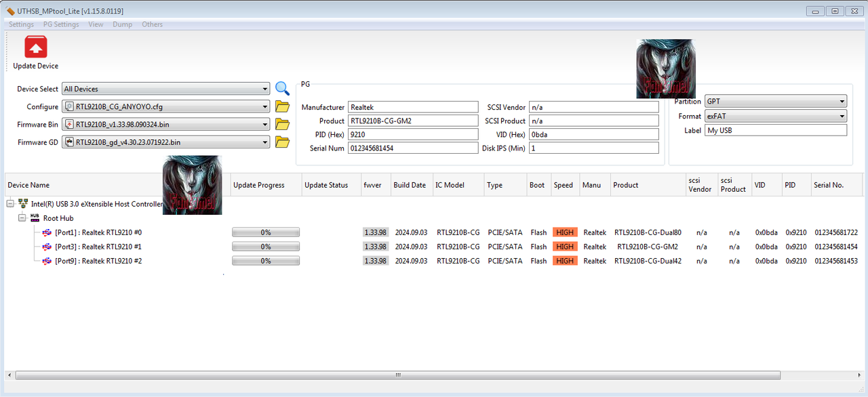Click the UTHSB_MPtool_Lite title bar app icon
Image resolution: width=868 pixels, height=397 pixels.
10,11
